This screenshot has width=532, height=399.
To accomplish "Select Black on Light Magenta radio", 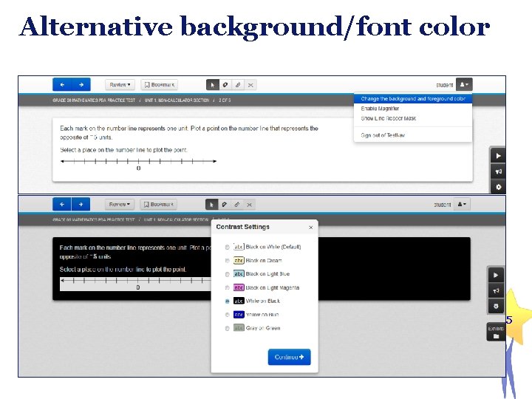I will coord(227,287).
